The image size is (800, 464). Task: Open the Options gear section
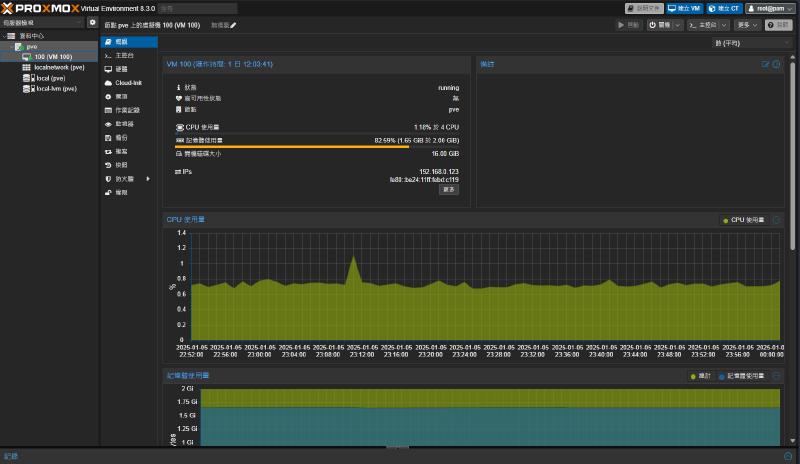click(129, 96)
